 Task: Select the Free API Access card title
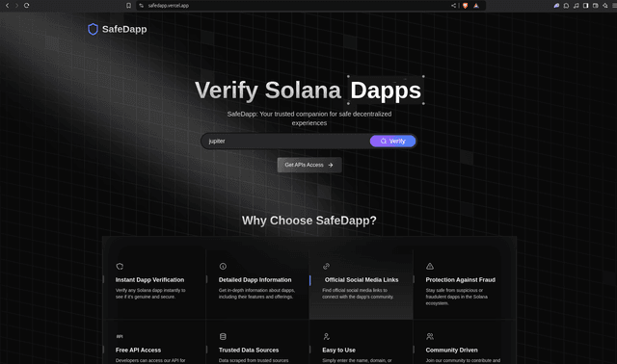click(138, 351)
